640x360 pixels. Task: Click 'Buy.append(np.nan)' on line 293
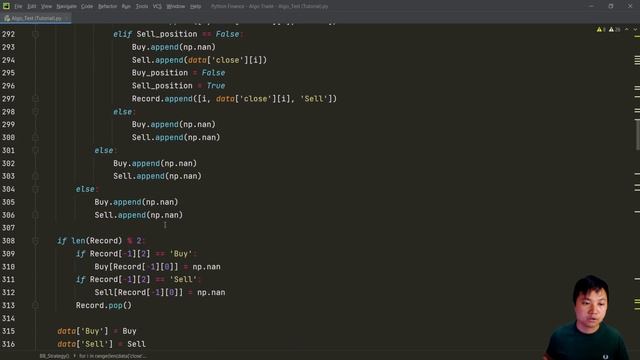(173, 47)
